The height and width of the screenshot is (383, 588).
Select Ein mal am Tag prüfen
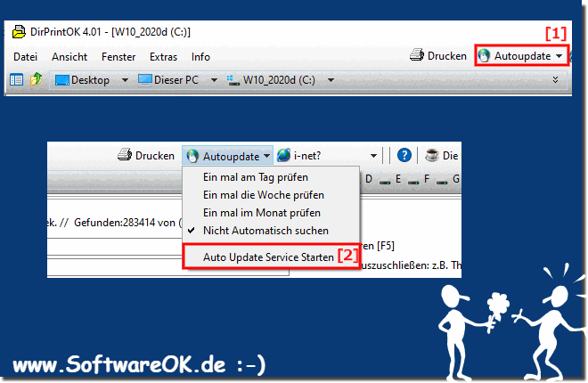click(271, 177)
